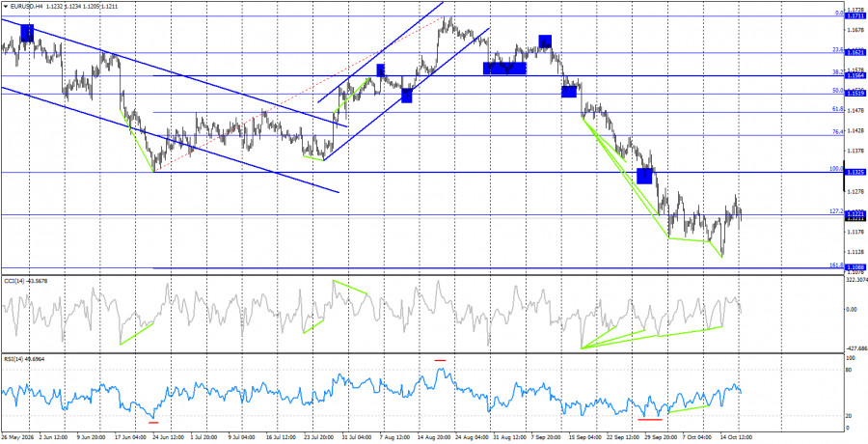Image resolution: width=868 pixels, height=444 pixels.
Task: Open the chart menu triangle beside EURUSD.H4
Action: (4, 6)
